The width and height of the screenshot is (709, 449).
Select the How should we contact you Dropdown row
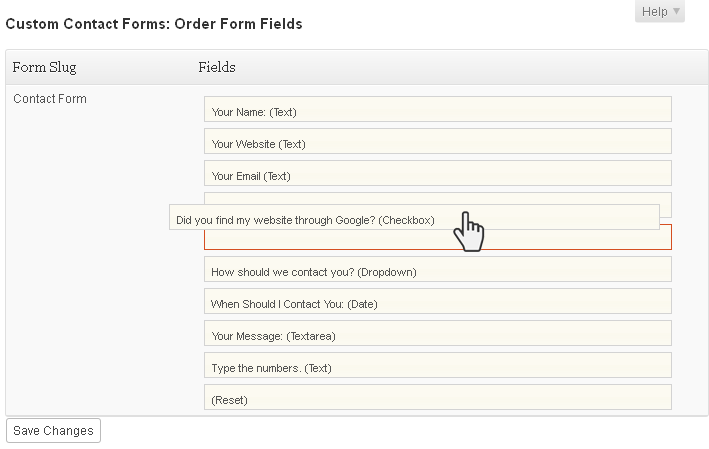(438, 269)
